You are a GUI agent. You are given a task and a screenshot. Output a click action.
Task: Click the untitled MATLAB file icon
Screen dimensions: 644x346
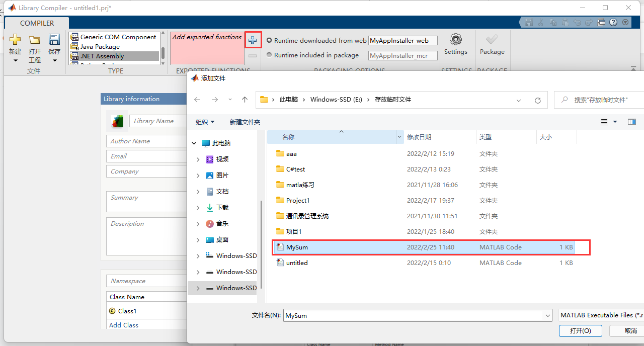[280, 263]
